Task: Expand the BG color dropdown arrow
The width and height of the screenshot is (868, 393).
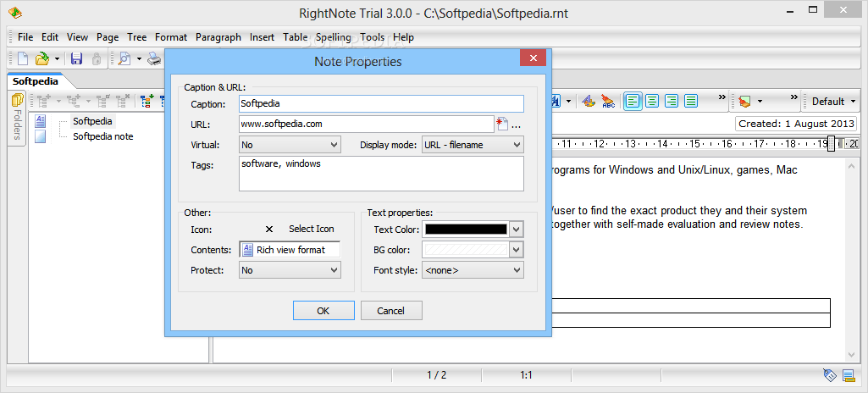Action: [517, 250]
